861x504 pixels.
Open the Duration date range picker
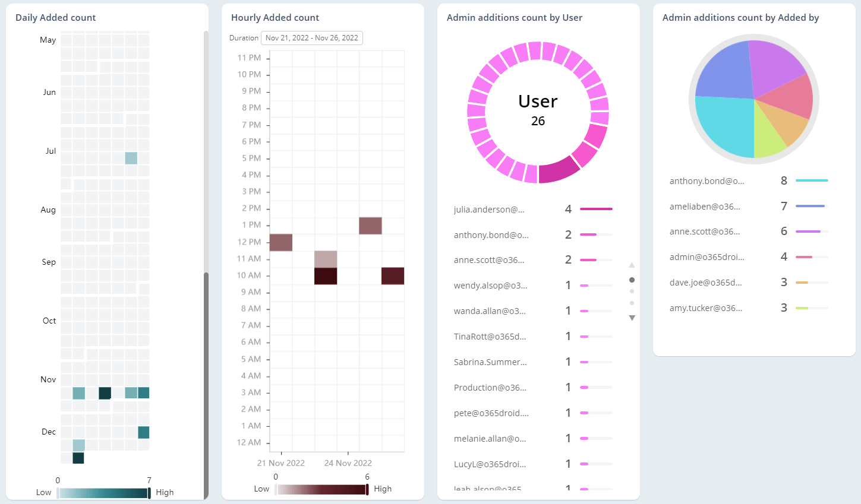click(311, 37)
